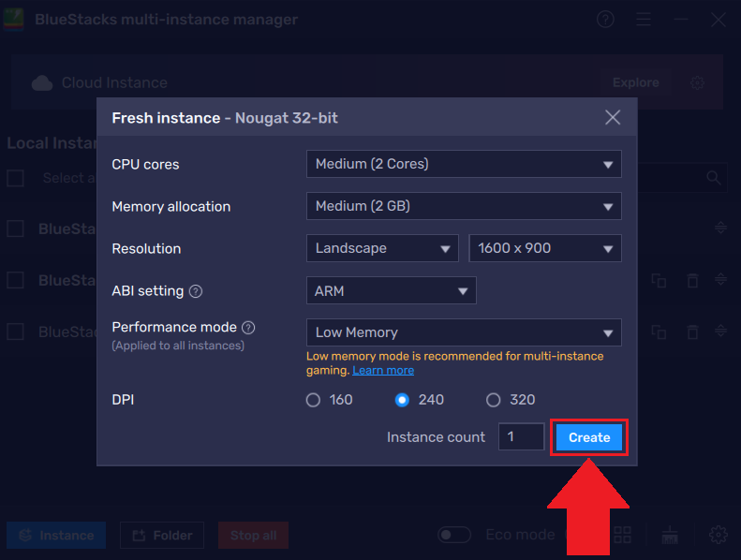Open the hamburger menu in title bar

[x=644, y=20]
